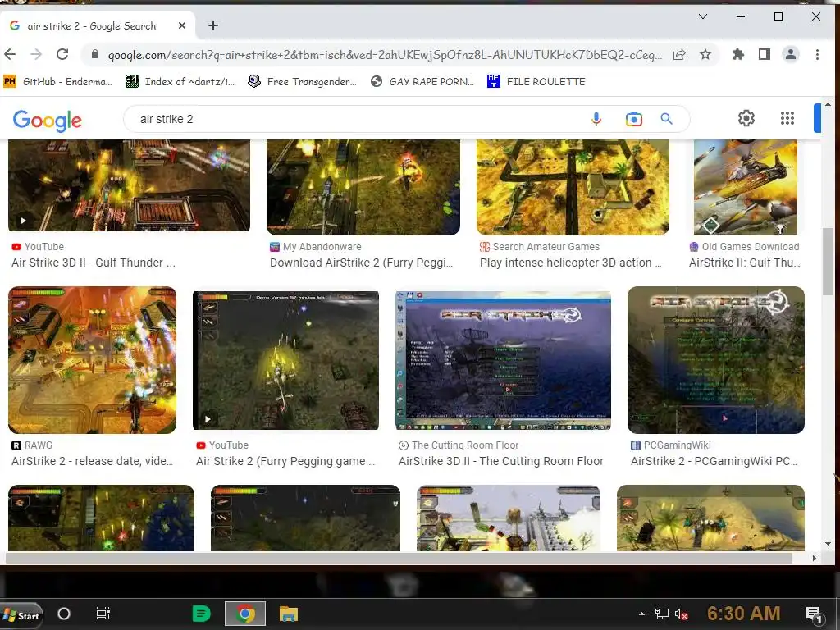Click the scroll-down arrow on the page scrollbar

click(829, 544)
